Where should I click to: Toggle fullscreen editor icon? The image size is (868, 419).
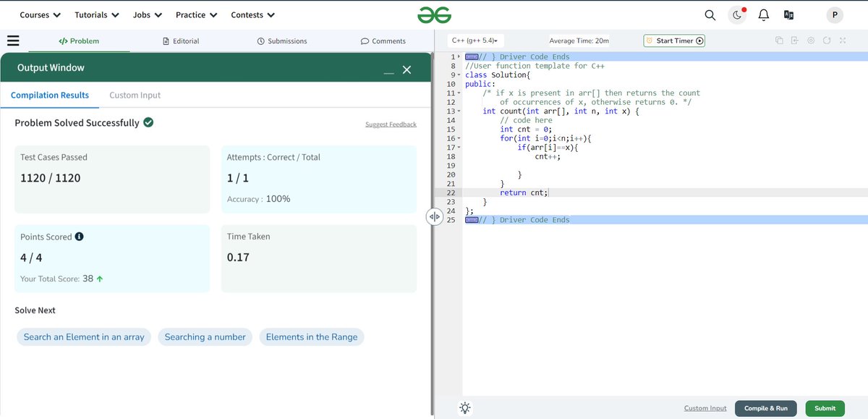click(843, 41)
